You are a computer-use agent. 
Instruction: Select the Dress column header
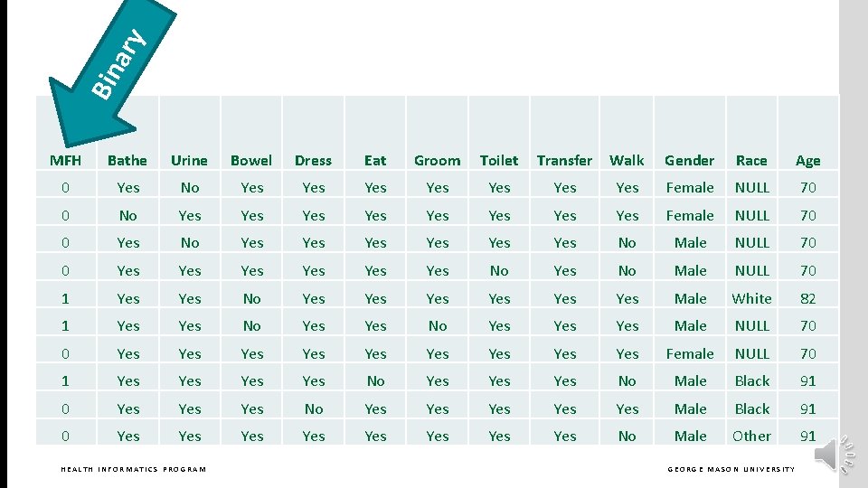point(313,161)
